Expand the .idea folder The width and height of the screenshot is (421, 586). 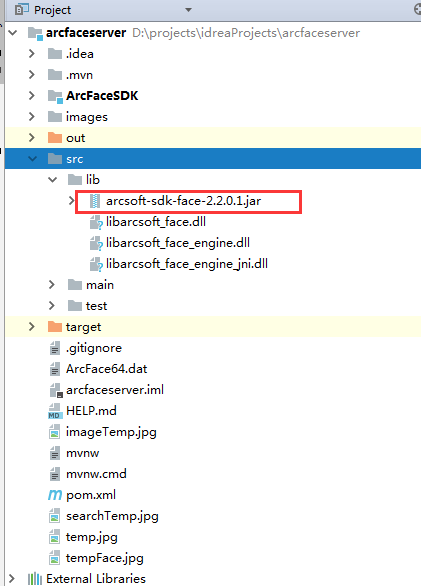(x=32, y=54)
